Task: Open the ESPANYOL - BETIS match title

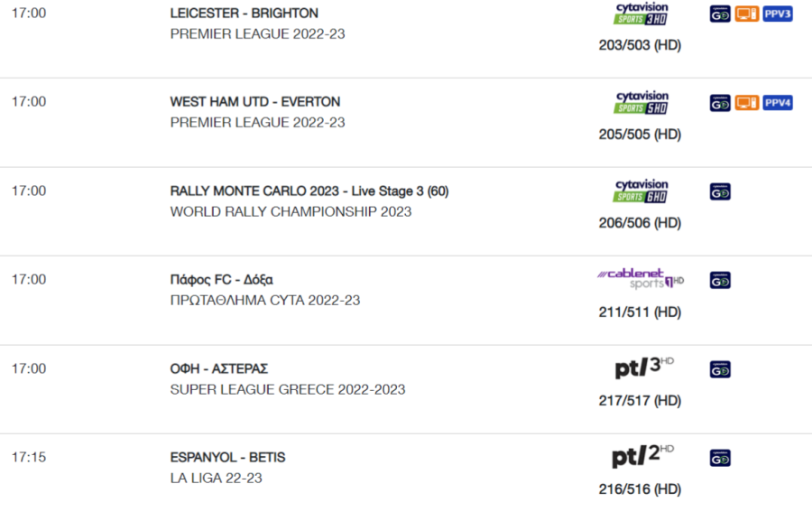Action: [x=227, y=457]
